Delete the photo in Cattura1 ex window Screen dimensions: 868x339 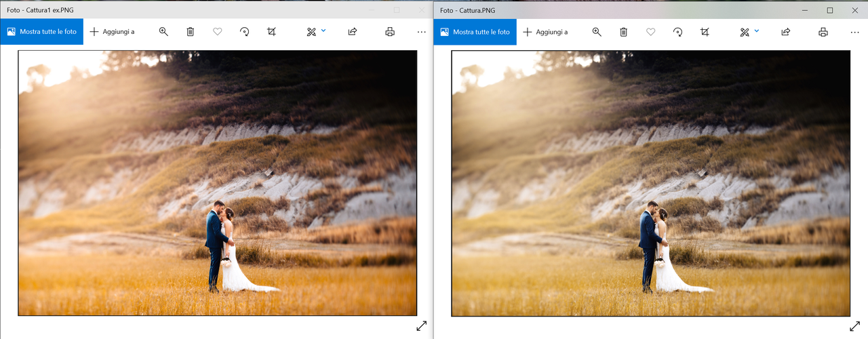[191, 32]
